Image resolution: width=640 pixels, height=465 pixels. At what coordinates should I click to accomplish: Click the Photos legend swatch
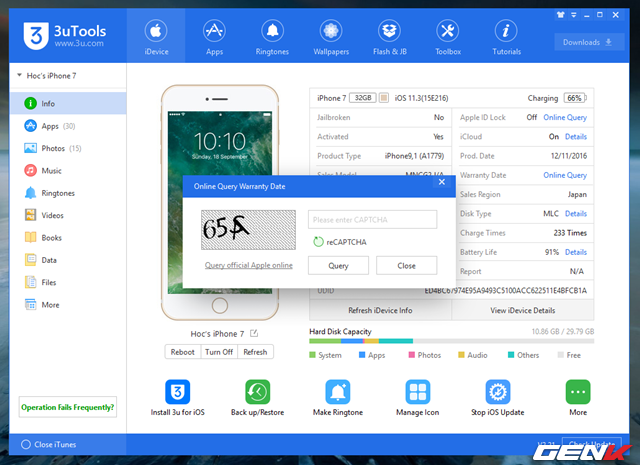point(412,355)
